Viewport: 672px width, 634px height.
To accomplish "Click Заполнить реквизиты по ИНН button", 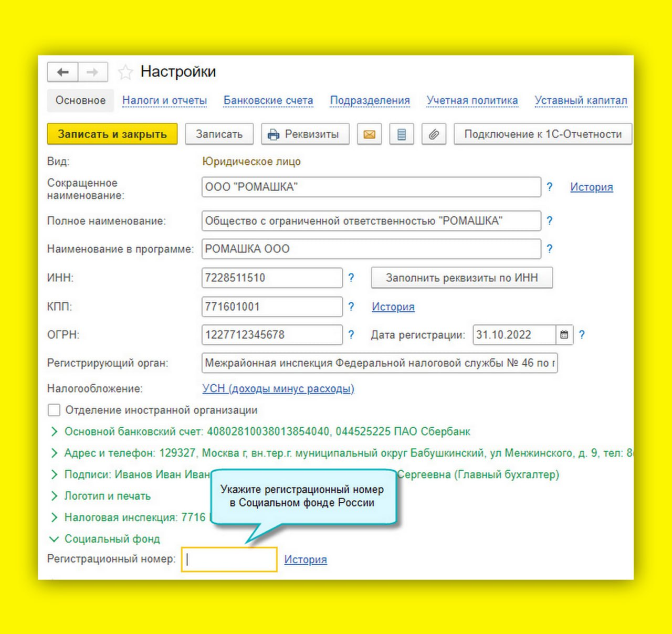I will click(x=461, y=278).
